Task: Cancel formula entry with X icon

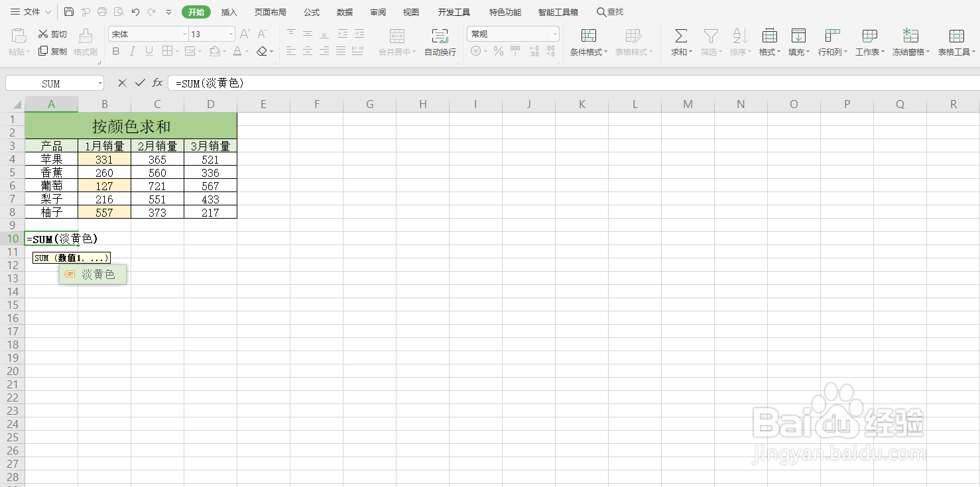Action: [122, 83]
